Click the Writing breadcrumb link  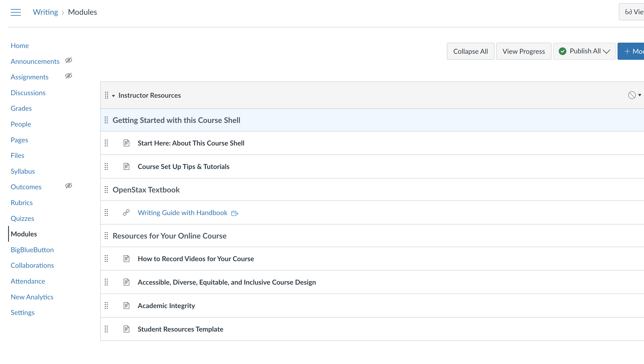click(45, 12)
